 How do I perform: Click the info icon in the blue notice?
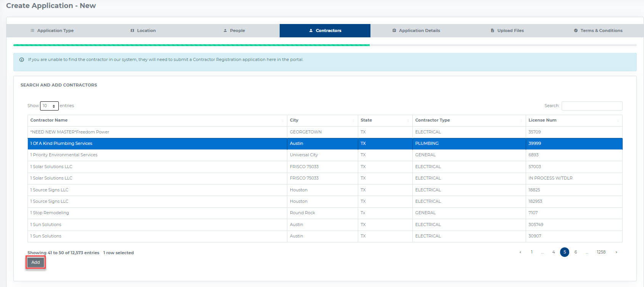[x=22, y=59]
